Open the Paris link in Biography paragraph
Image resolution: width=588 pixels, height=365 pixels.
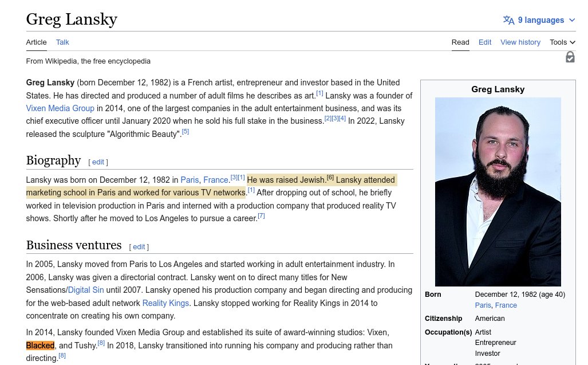point(190,180)
